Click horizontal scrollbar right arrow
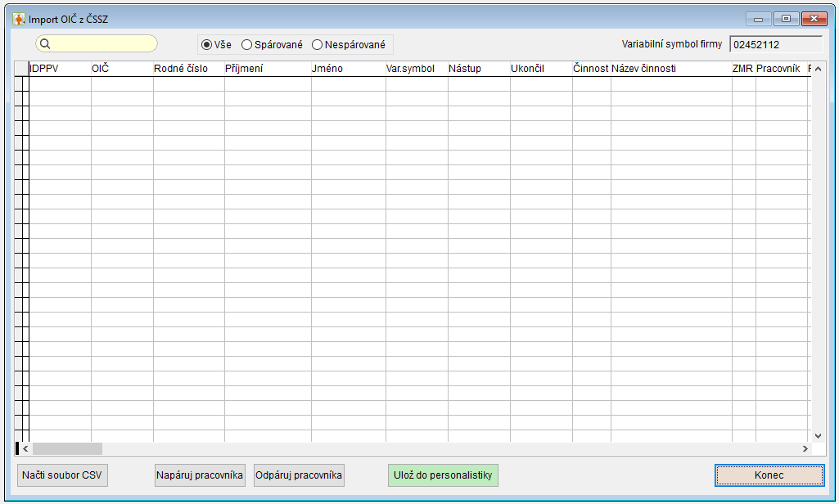The image size is (839, 504). pyautogui.click(x=805, y=449)
